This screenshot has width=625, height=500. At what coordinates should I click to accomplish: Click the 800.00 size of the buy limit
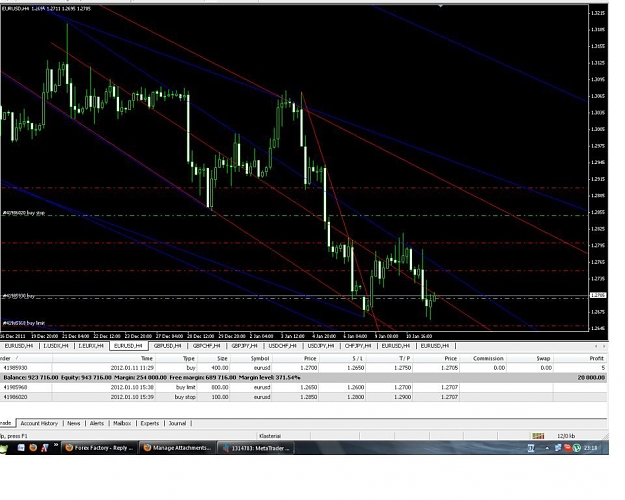[x=220, y=387]
